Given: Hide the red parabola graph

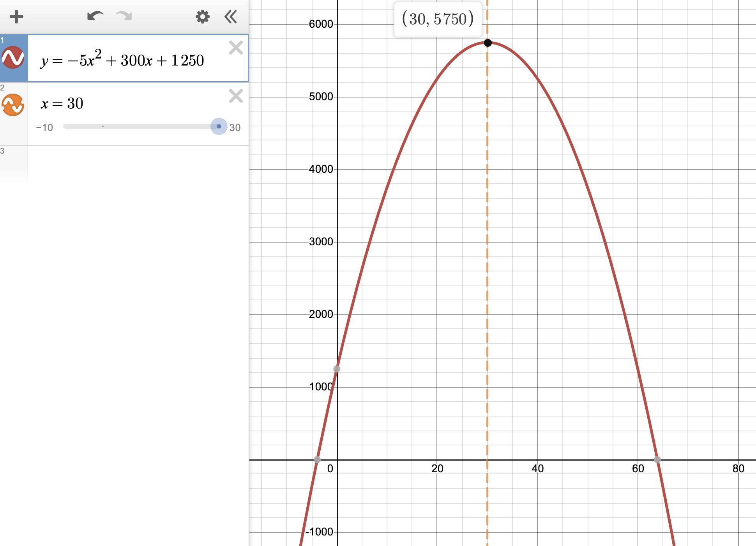Looking at the screenshot, I should point(13,58).
